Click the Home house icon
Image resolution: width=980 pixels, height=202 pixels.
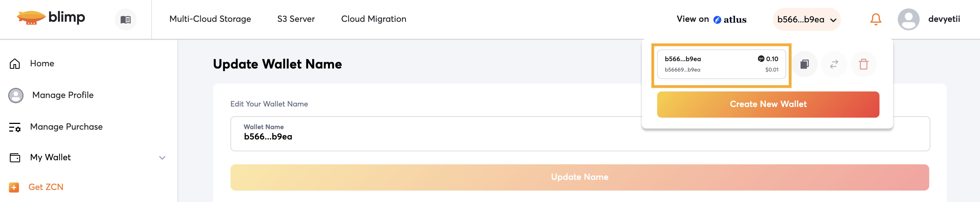click(15, 64)
